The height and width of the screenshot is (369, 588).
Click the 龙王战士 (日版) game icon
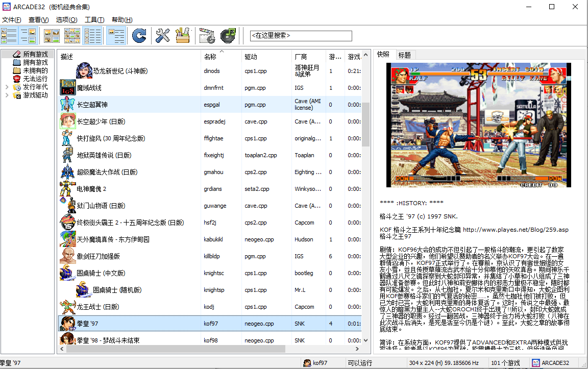tap(68, 307)
